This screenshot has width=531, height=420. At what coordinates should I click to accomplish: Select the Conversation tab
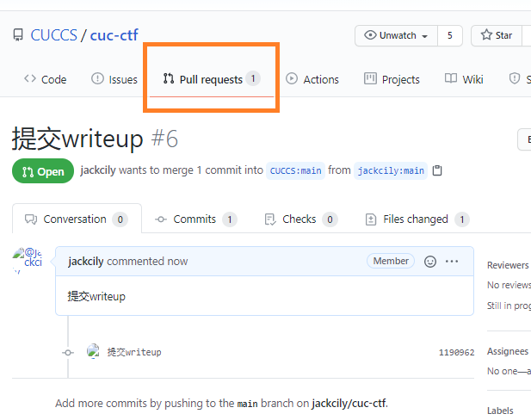coord(77,219)
